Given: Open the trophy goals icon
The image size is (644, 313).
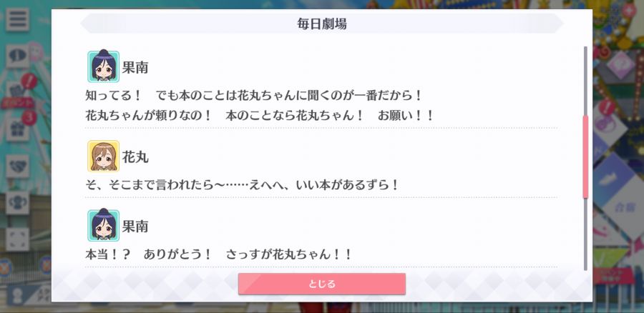Looking at the screenshot, I should click(x=17, y=203).
